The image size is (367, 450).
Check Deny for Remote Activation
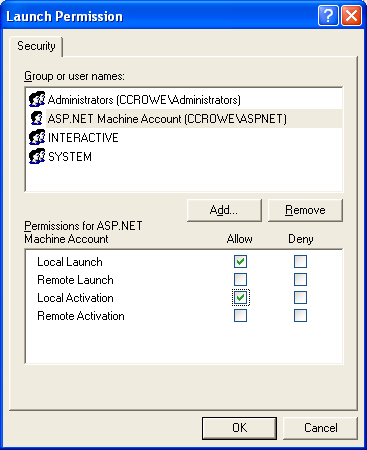point(300,316)
